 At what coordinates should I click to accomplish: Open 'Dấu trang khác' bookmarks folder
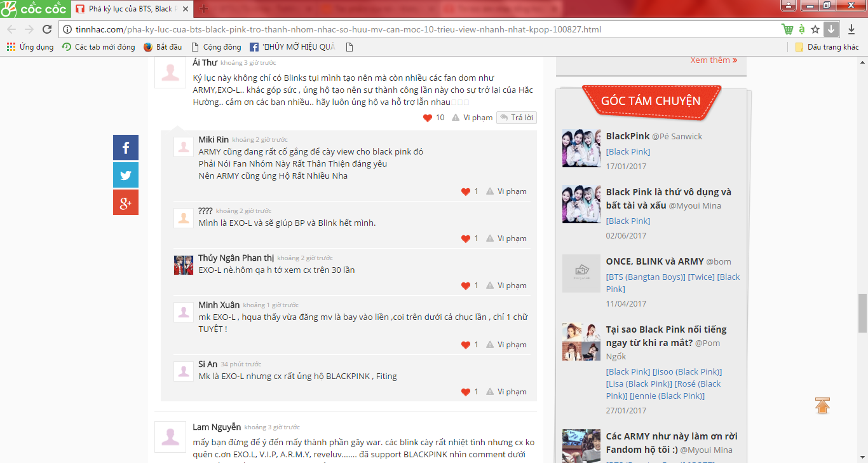(827, 47)
